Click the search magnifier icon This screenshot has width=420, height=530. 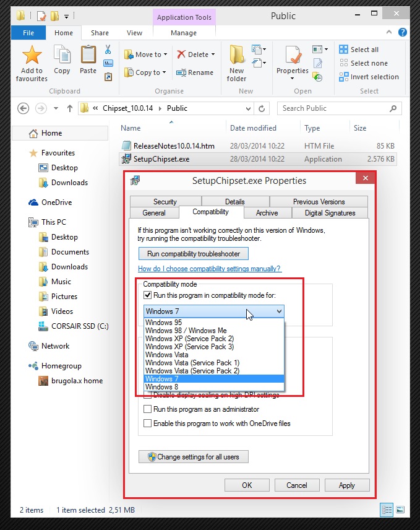[393, 108]
